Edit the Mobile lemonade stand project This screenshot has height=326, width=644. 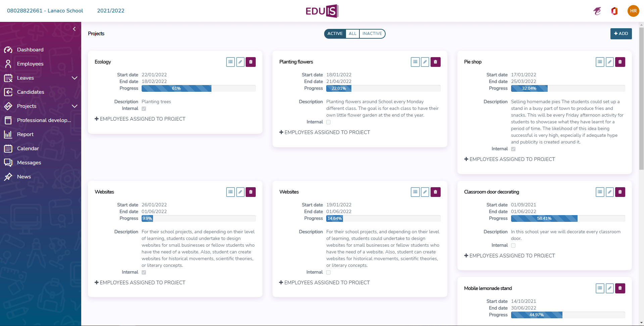pos(610,288)
